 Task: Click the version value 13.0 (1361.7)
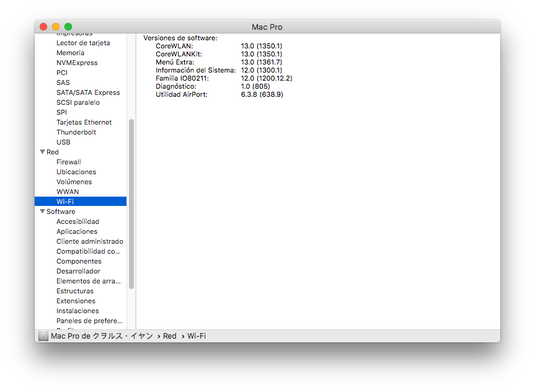click(262, 62)
